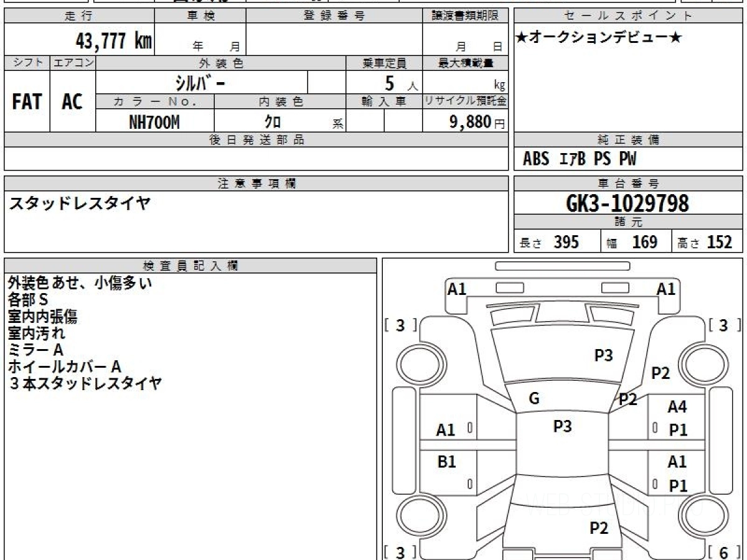This screenshot has height=560, width=747.
Task: Click inspector note ホイールカバー A
Action: (x=64, y=367)
